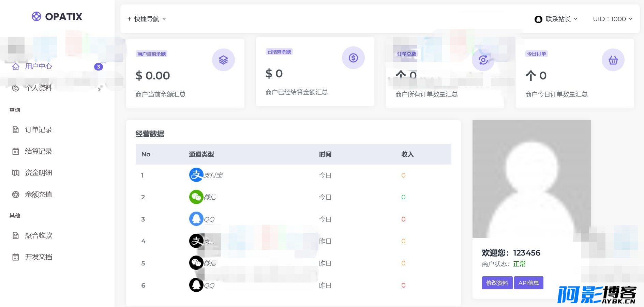Click the 收入 column header
Image resolution: width=644 pixels, height=307 pixels.
[407, 154]
